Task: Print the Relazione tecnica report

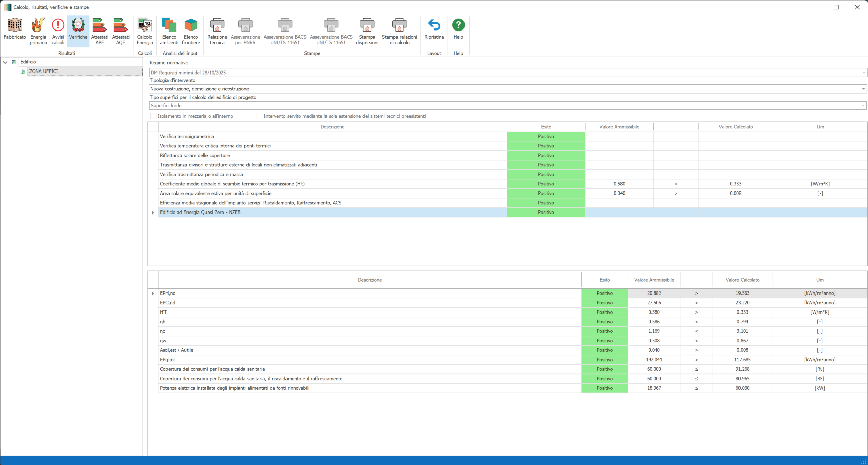Action: (217, 31)
